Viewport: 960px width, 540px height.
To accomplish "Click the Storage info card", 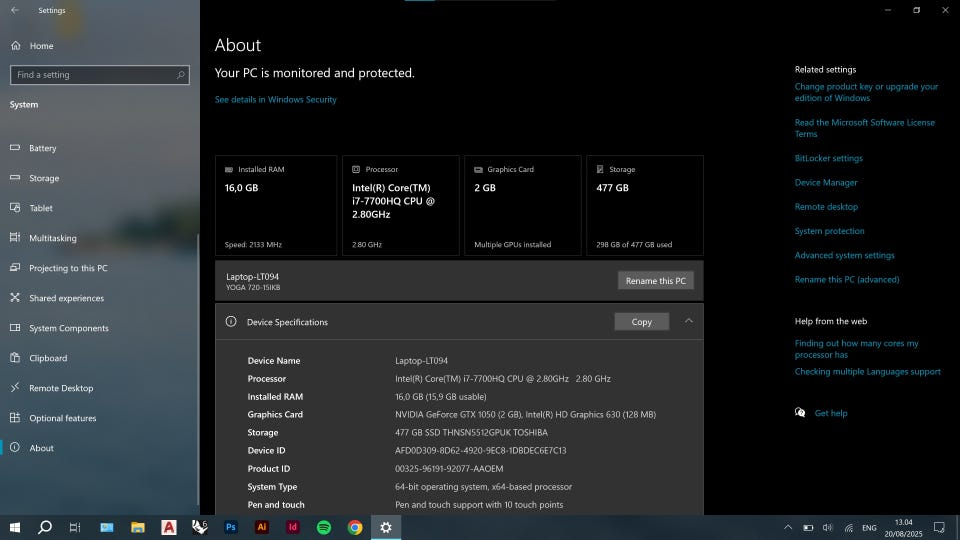I will point(644,205).
